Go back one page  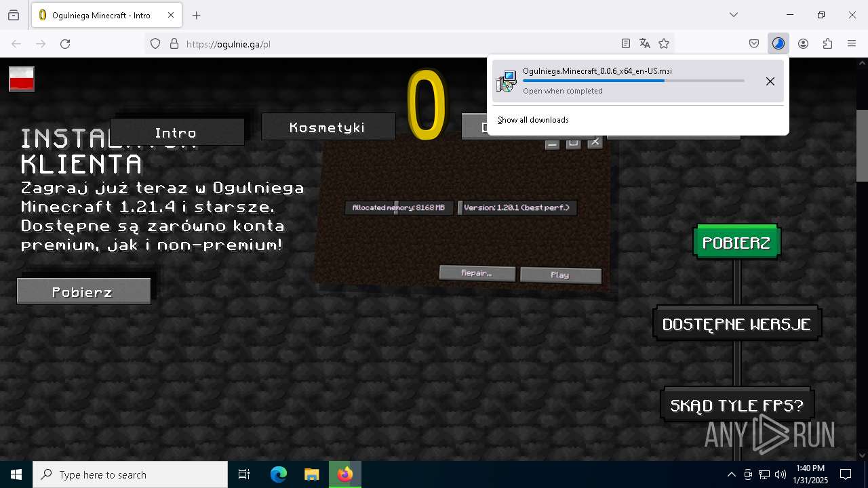click(16, 43)
